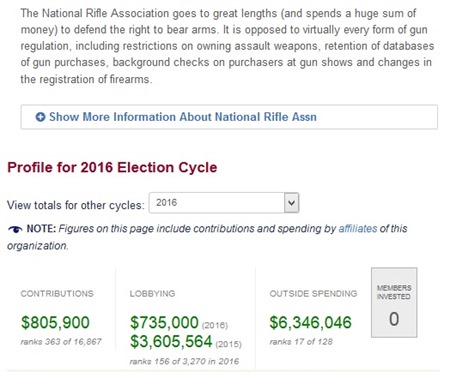Screen dimensions: 450x372
Task: Click the Outside Spending section label
Action: coord(313,294)
